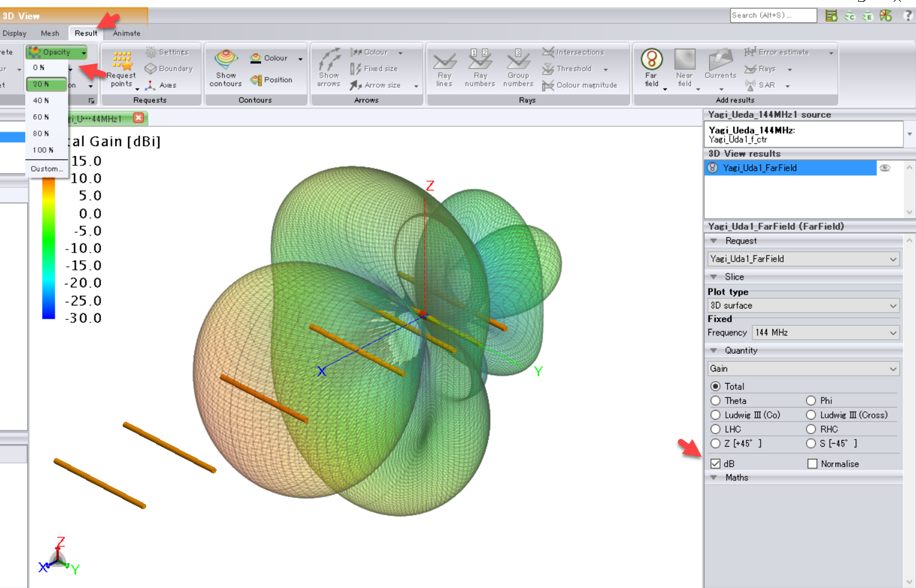Open Plot type 3D surface dropdown
916x588 pixels.
(x=804, y=305)
